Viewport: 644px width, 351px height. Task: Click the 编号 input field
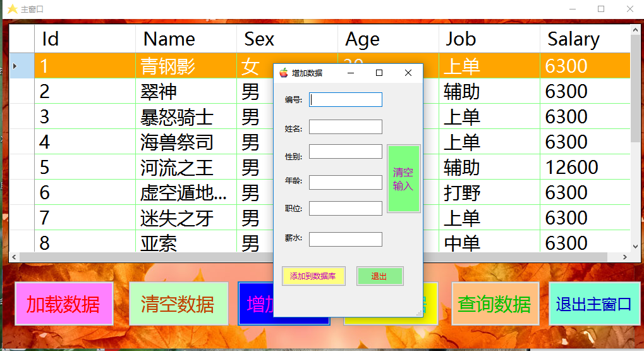pyautogui.click(x=346, y=99)
